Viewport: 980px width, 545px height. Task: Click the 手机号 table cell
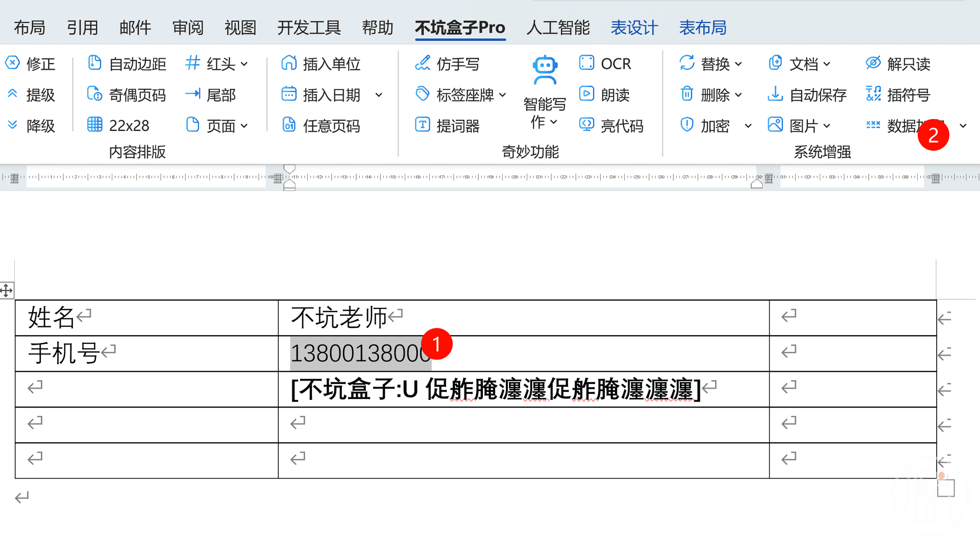(146, 353)
